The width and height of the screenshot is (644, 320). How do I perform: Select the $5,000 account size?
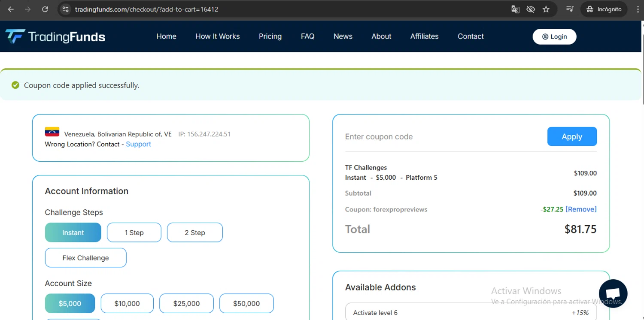click(70, 303)
